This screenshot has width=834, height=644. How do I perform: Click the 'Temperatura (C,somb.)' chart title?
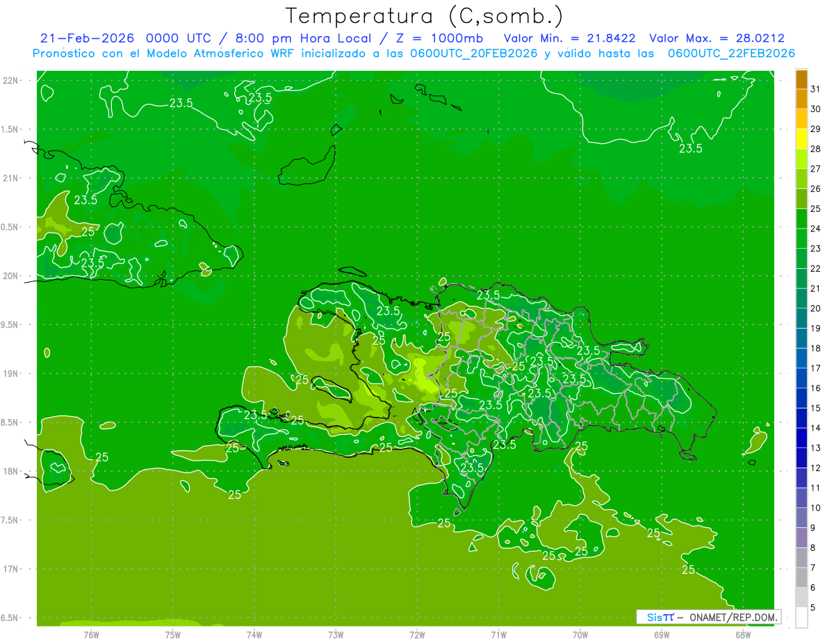point(425,15)
